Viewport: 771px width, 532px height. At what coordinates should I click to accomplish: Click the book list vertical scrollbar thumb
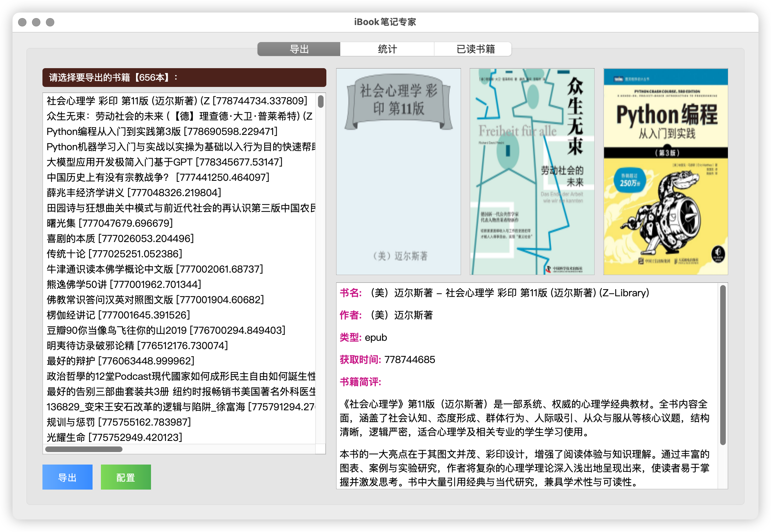(321, 102)
